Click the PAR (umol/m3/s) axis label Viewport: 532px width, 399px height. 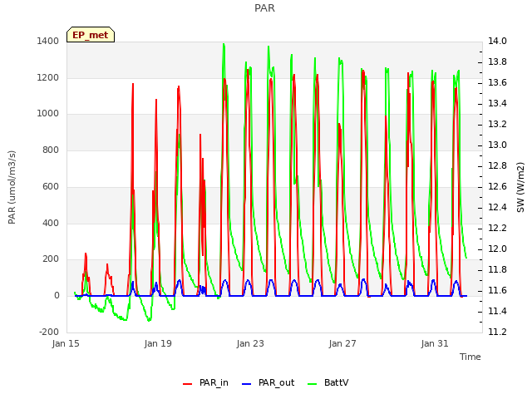12,187
